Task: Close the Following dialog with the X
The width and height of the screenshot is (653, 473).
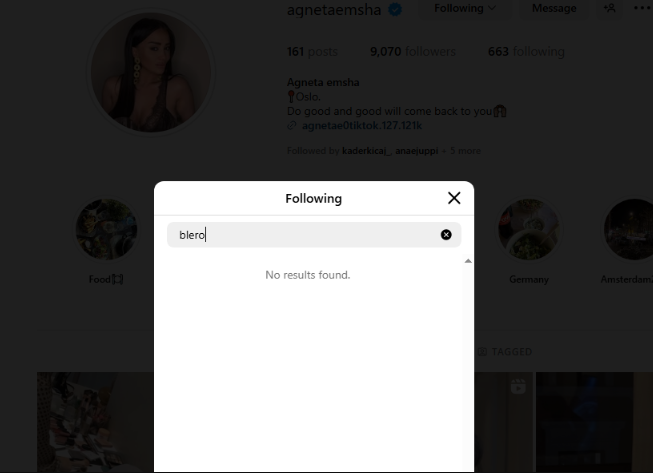Action: click(454, 198)
